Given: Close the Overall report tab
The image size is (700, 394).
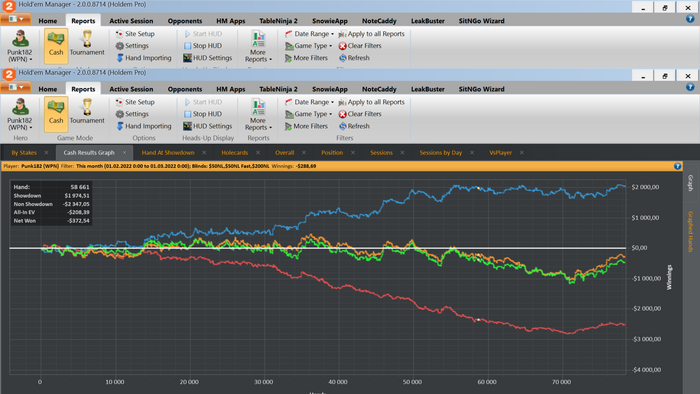Looking at the screenshot, I should (x=304, y=153).
